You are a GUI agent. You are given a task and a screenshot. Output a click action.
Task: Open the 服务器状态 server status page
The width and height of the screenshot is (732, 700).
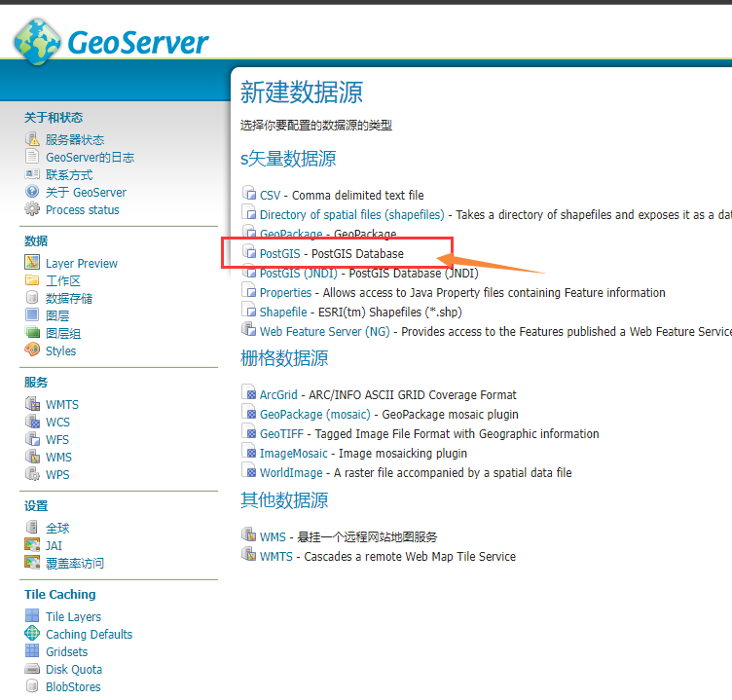pyautogui.click(x=75, y=139)
